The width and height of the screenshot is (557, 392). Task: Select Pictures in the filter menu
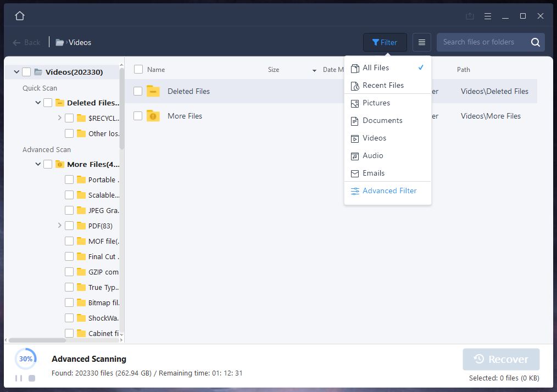point(376,103)
